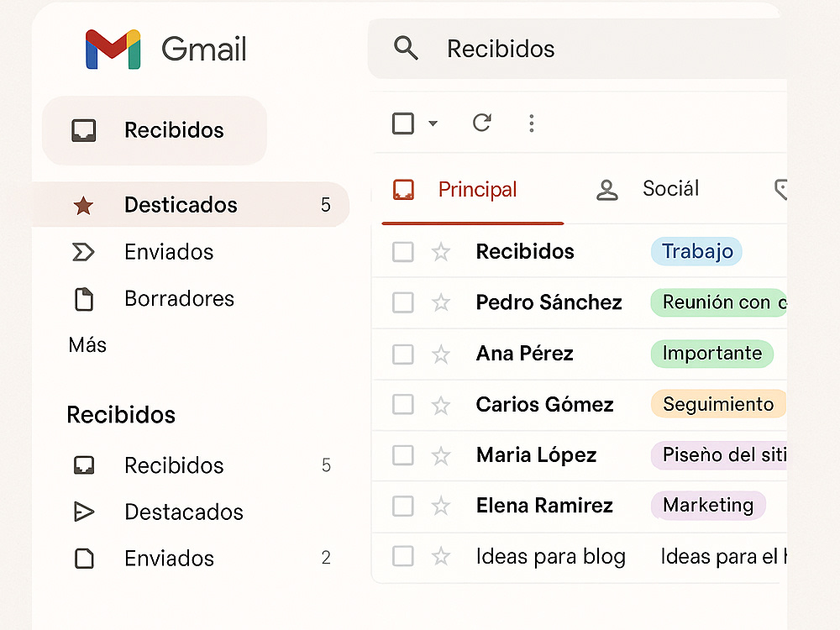Click the refresh icon in toolbar
The image size is (840, 630).
pos(481,123)
